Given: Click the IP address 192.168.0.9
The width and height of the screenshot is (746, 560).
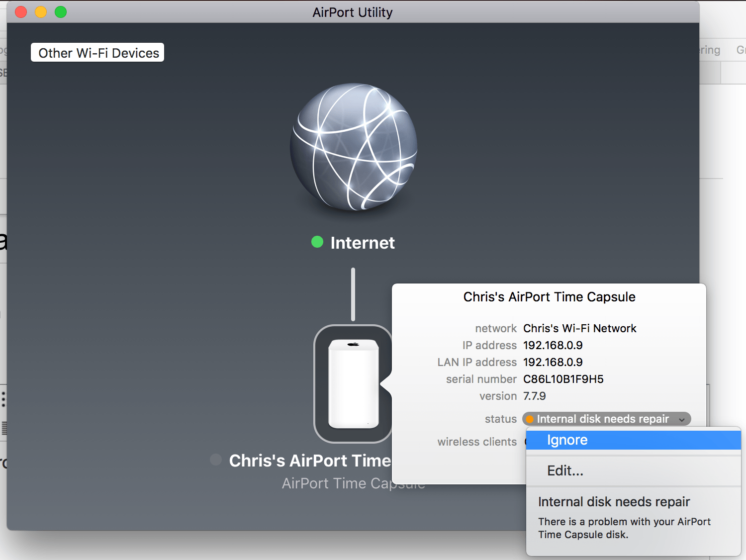Looking at the screenshot, I should click(x=553, y=345).
